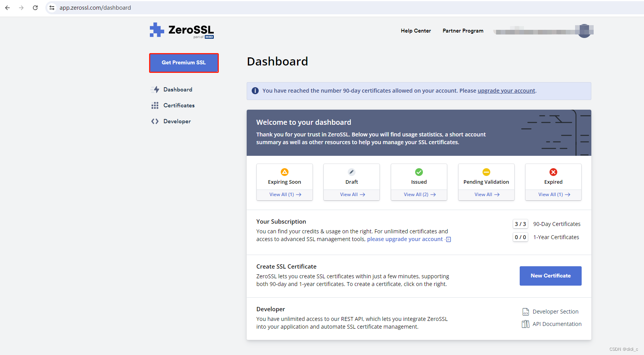Open the Help Center link

[x=416, y=31]
